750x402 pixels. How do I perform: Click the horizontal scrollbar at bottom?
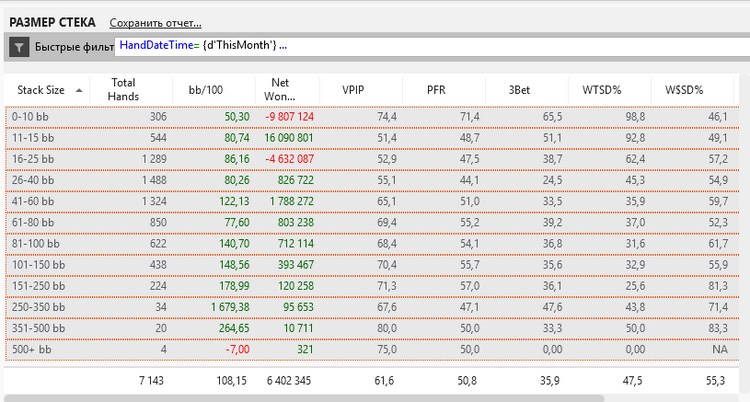pyautogui.click(x=304, y=398)
